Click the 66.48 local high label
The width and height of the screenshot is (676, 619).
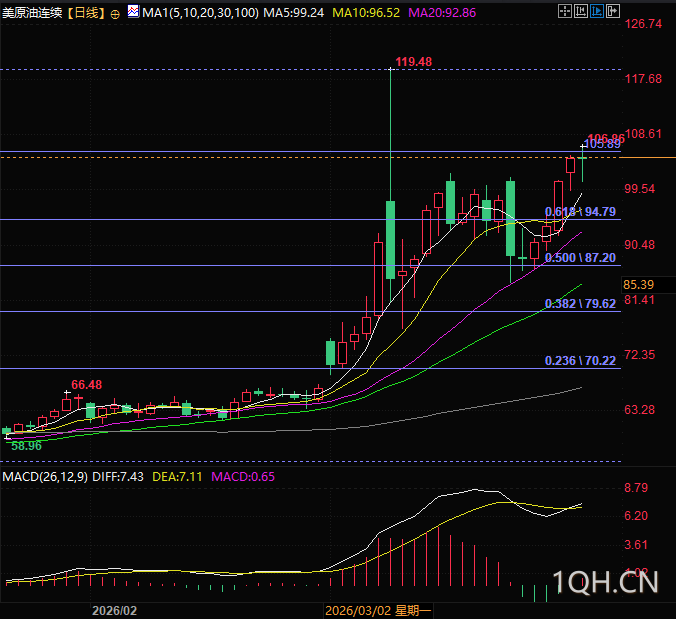pyautogui.click(x=87, y=385)
